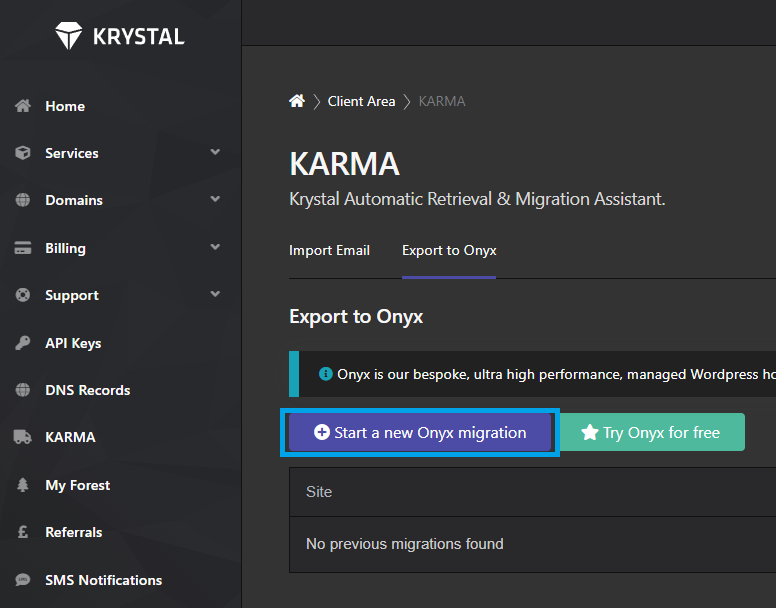
Task: Click the plus icon on migration button
Action: click(322, 432)
